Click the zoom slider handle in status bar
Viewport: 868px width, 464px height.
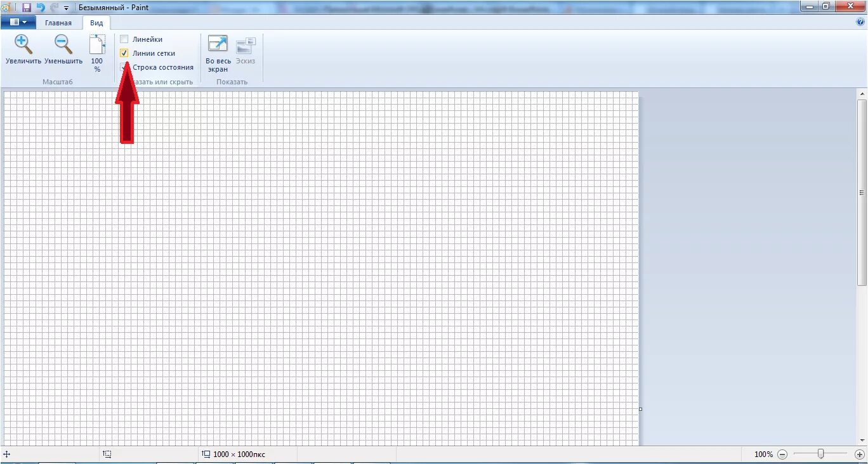pos(820,454)
